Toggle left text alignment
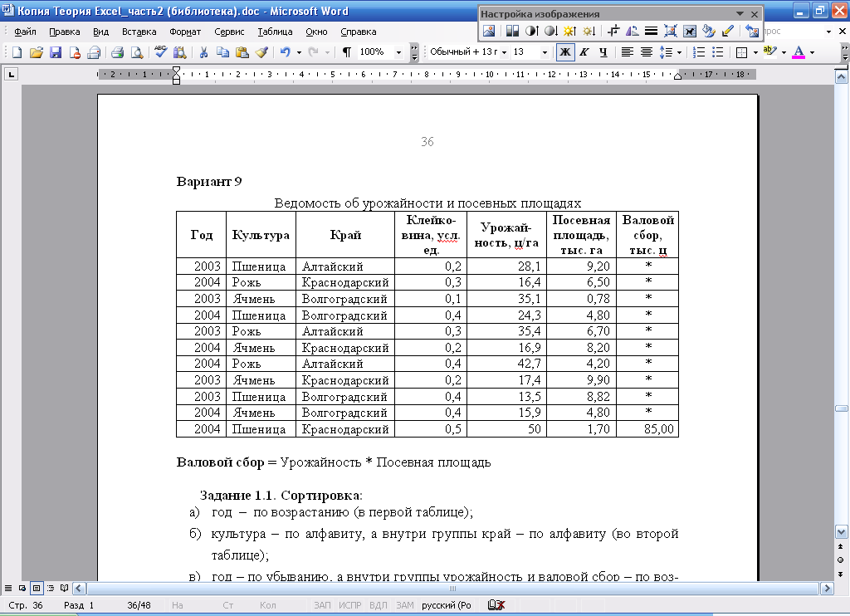The width and height of the screenshot is (850, 616). [x=628, y=52]
